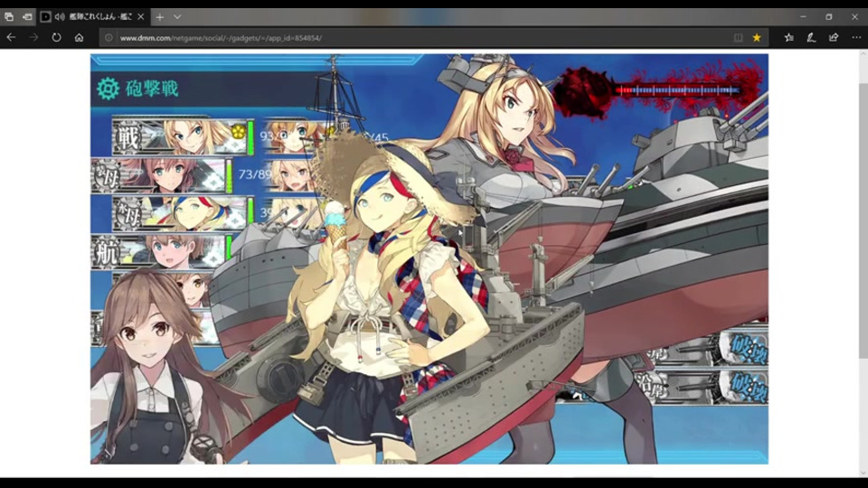Open the Favorites hub icon
The width and height of the screenshot is (868, 488).
pos(788,38)
